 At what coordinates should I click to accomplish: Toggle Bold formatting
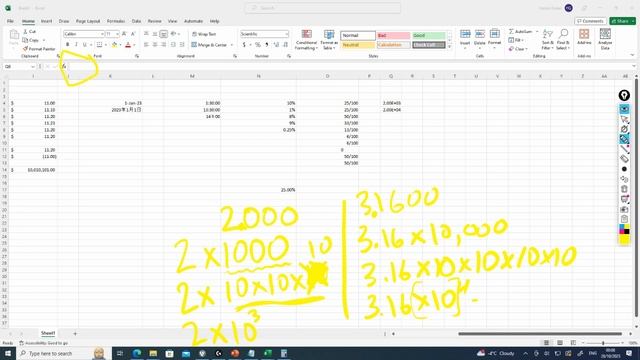(67, 44)
